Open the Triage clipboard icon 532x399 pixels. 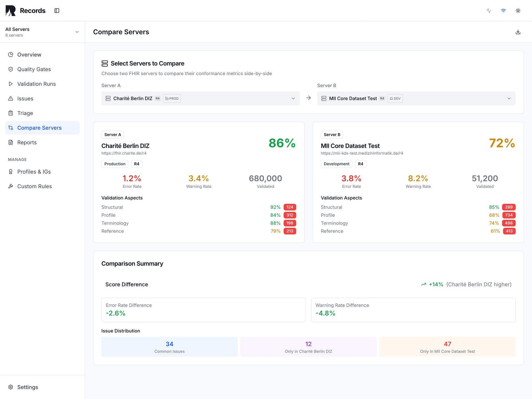[11, 113]
